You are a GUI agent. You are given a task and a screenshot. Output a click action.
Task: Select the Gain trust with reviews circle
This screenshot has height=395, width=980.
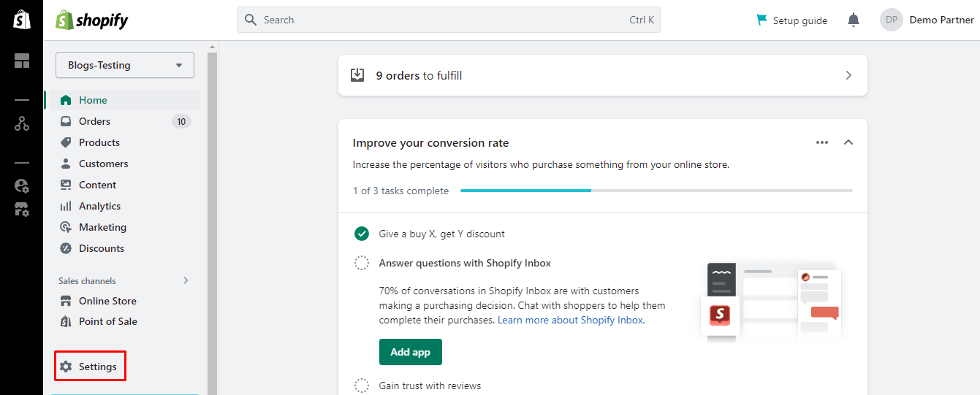362,386
